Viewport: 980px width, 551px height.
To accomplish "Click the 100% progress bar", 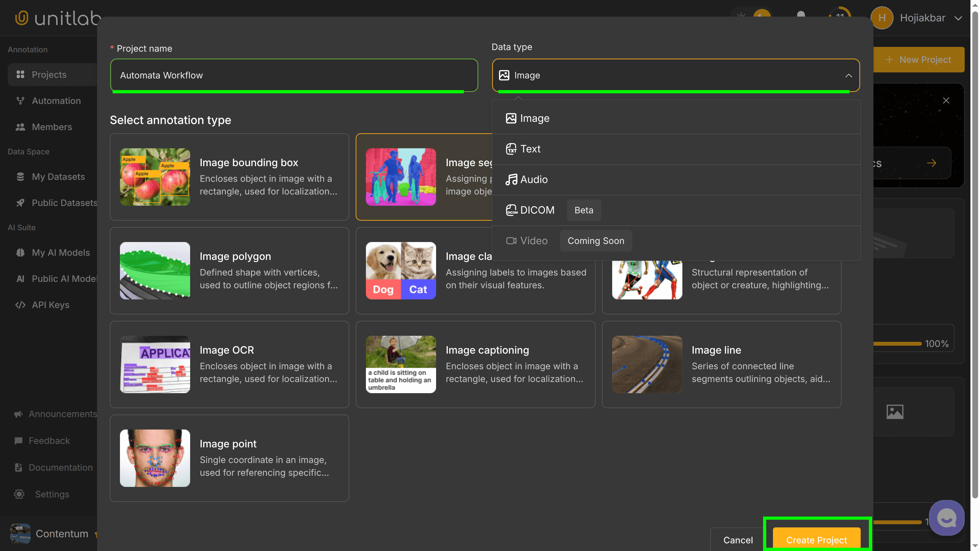I will click(897, 344).
